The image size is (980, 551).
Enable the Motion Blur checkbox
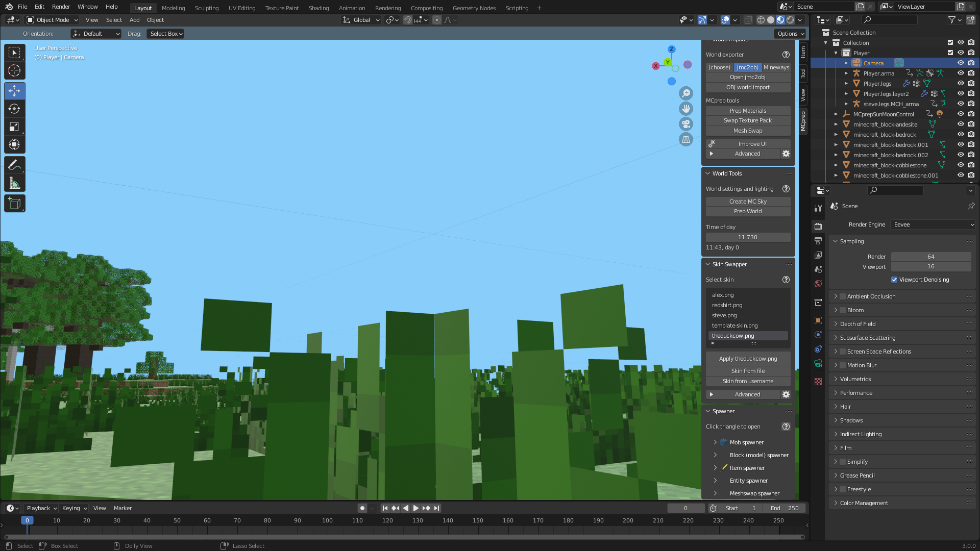point(843,365)
